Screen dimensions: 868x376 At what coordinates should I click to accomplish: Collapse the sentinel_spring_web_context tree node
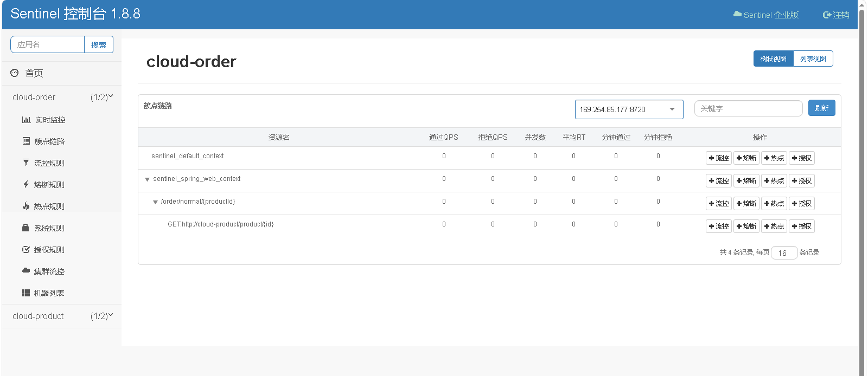coord(147,179)
